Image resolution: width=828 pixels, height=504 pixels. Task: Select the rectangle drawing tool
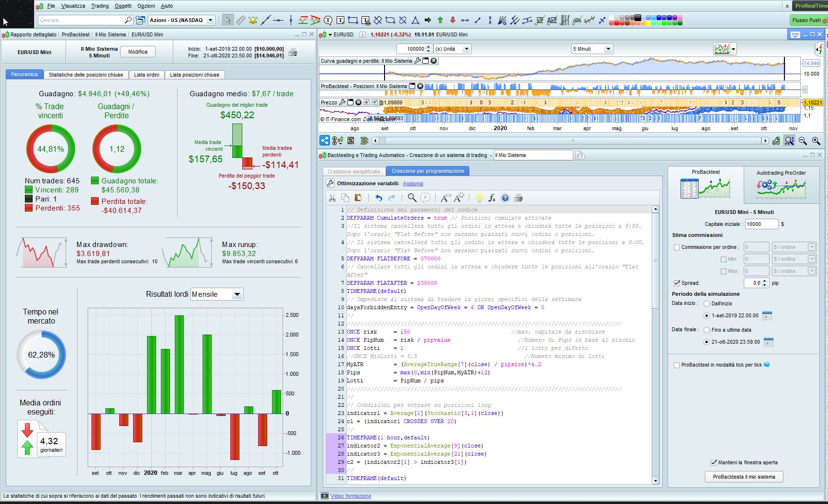tap(353, 20)
